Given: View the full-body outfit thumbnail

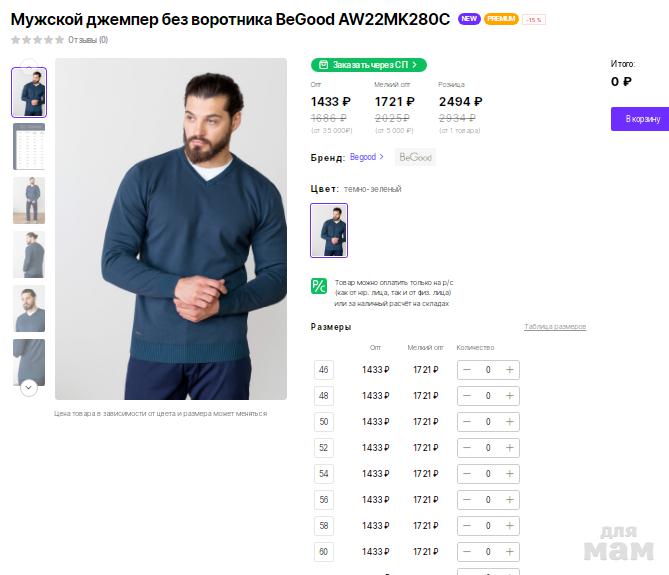Looking at the screenshot, I should click(x=29, y=200).
